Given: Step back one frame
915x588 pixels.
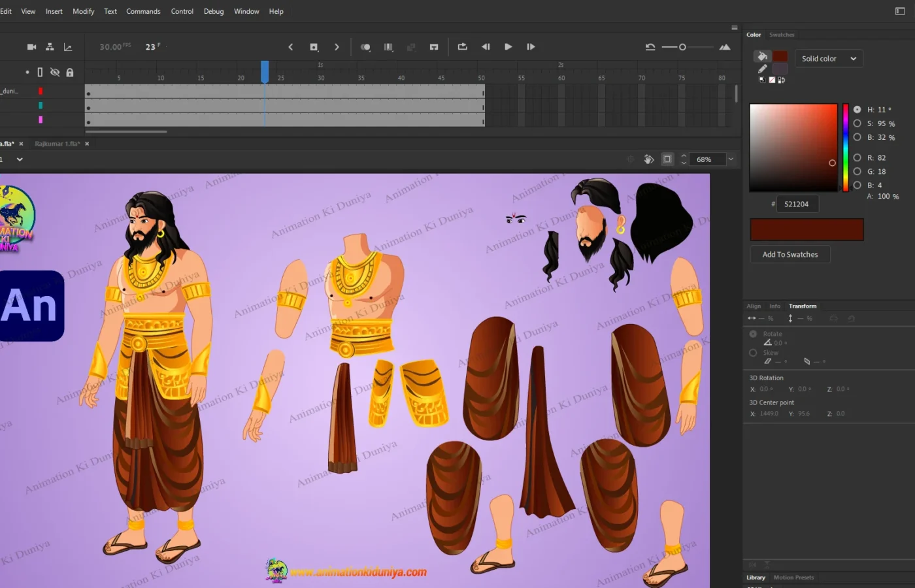Looking at the screenshot, I should (486, 47).
